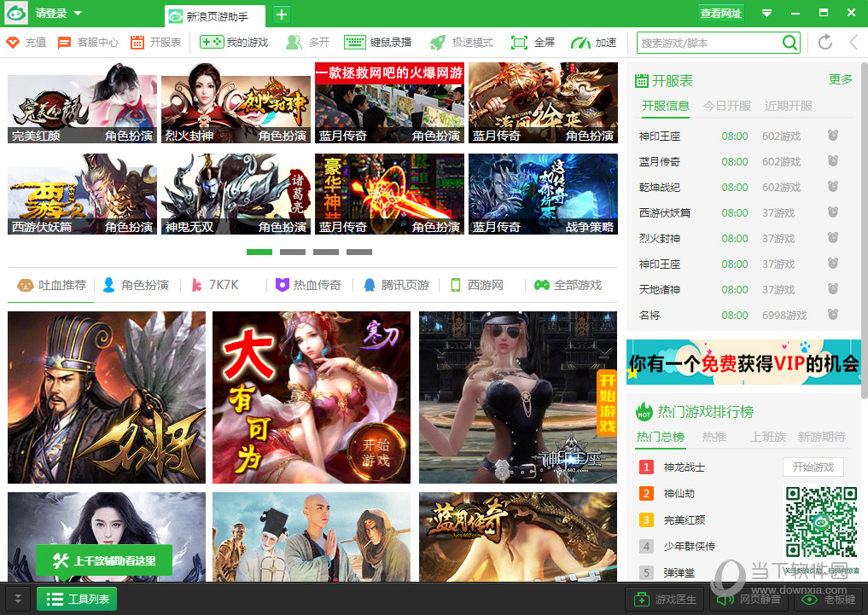Add a new tab with plus button
Image resolution: width=868 pixels, height=615 pixels.
[281, 15]
